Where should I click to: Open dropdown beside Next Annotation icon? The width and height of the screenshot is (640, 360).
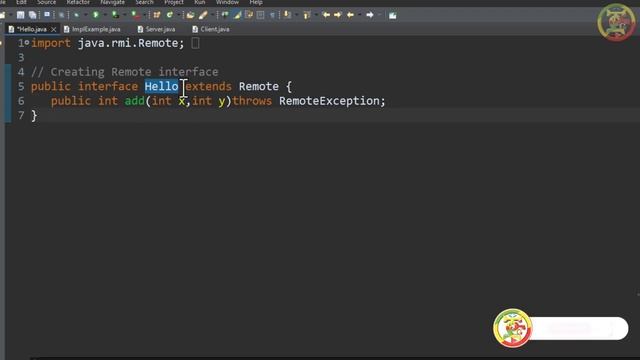tap(296, 15)
